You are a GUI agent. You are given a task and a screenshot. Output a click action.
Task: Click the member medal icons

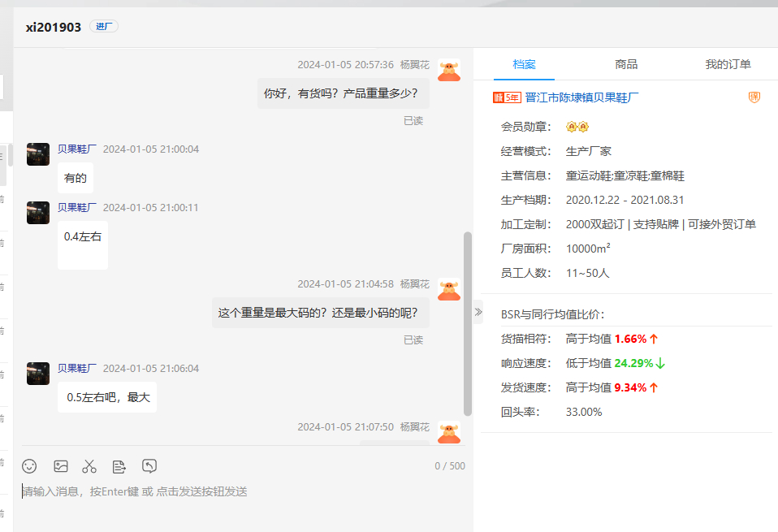click(577, 127)
